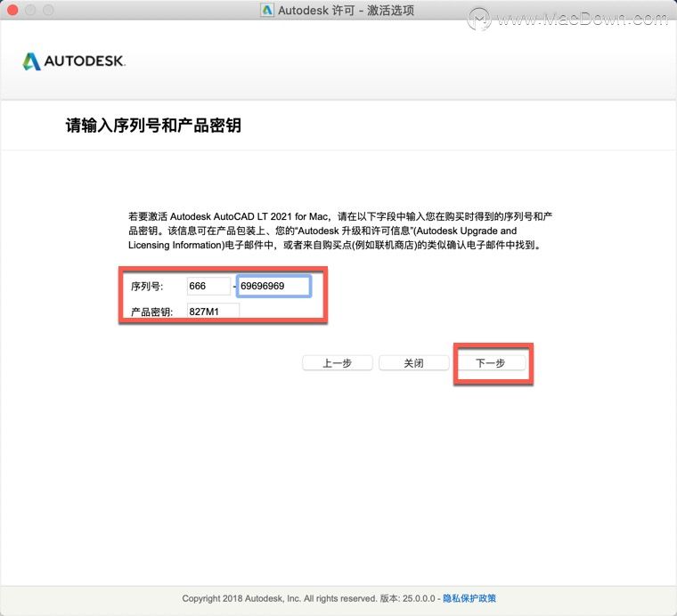Click the activation instructions paragraph

point(340,231)
